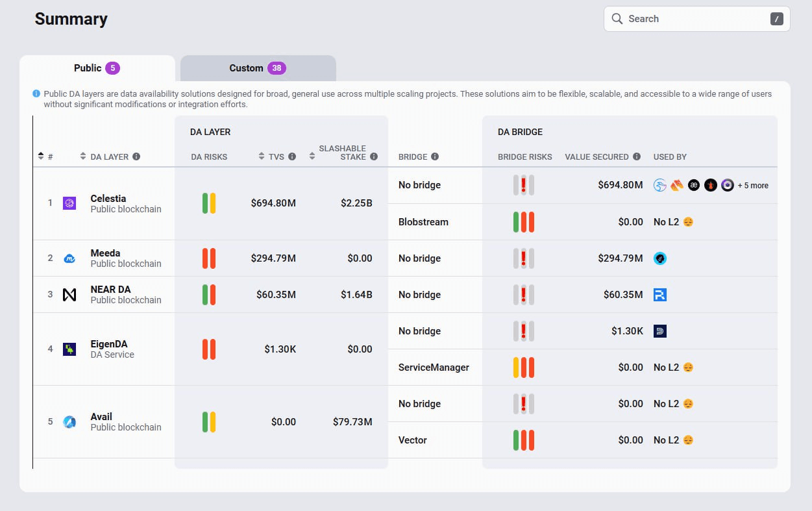Open the EigenDA layer link
The width and height of the screenshot is (812, 511).
click(x=108, y=343)
